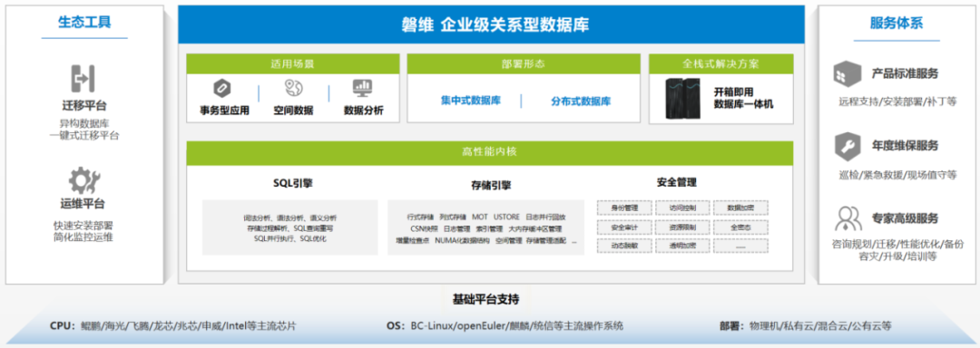Click the 快速安装部署 简化监控运维 description
Image resolution: width=980 pixels, height=348 pixels.
[x=83, y=231]
